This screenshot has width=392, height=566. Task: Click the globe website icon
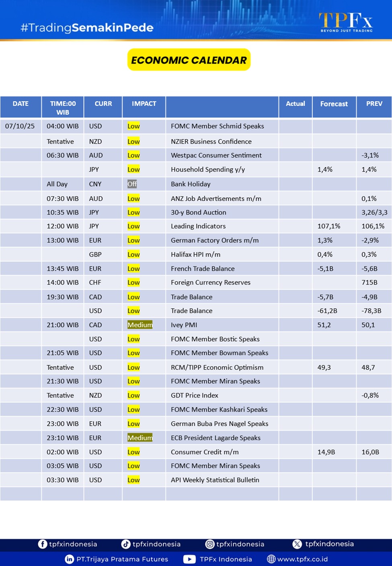[x=271, y=559]
